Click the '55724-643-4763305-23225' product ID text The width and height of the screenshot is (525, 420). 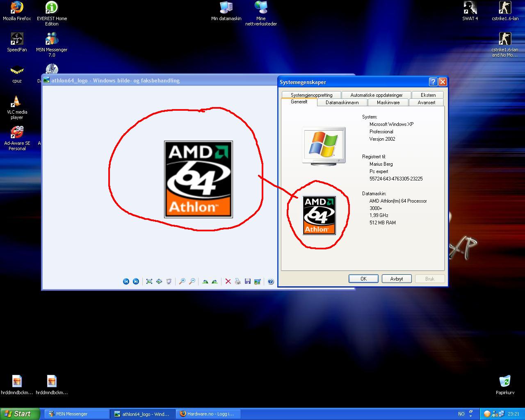coord(396,179)
